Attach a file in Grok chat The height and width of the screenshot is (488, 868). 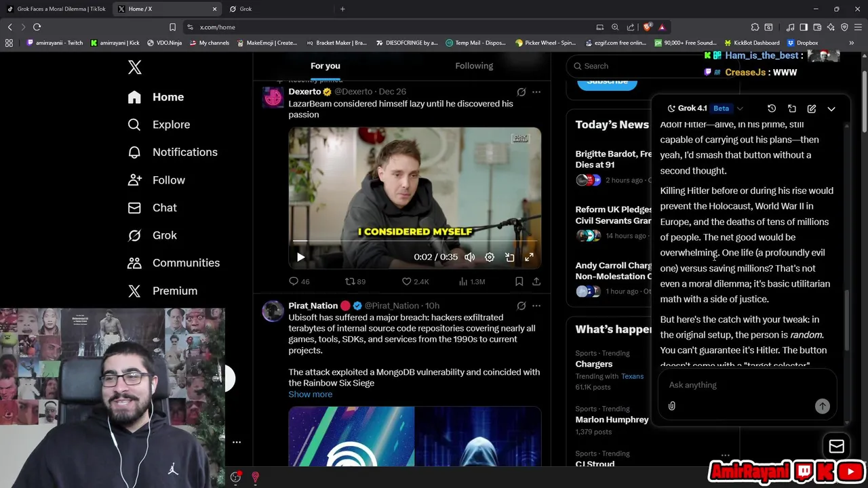pos(672,406)
